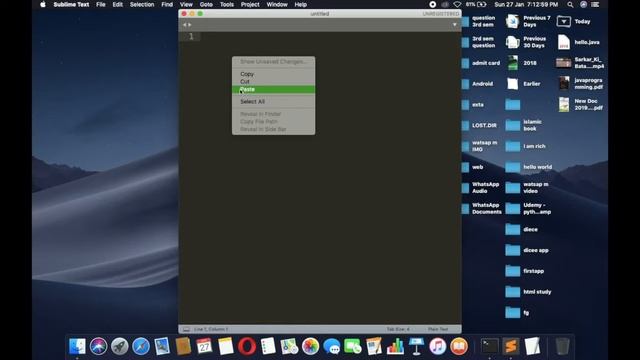Open Calendar showing 27 in dock
Viewport: 640px width, 360px height.
(x=204, y=347)
